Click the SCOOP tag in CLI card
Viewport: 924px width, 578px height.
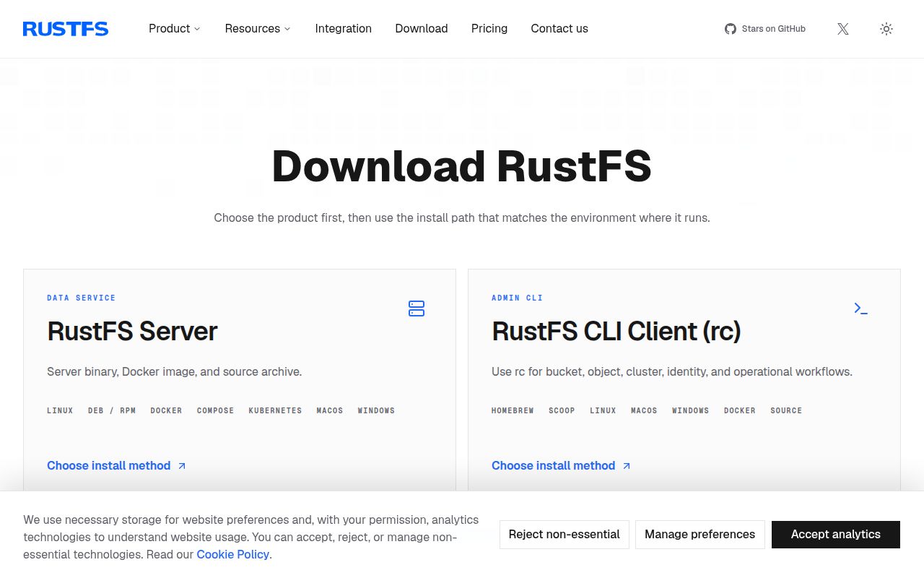click(562, 410)
